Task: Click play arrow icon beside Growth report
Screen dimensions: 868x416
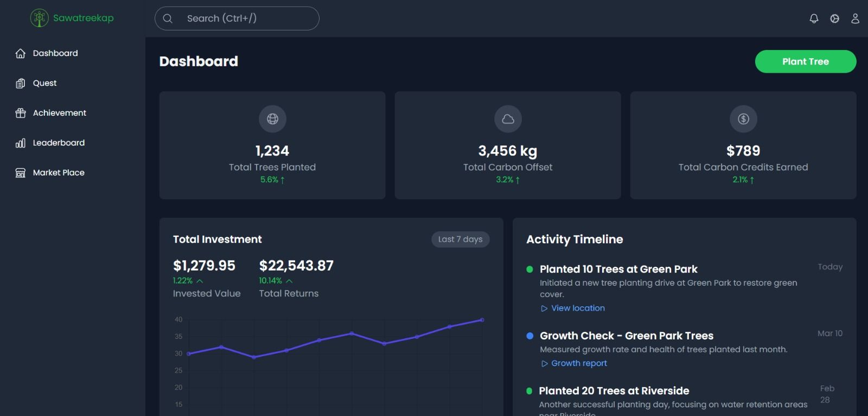Action: [544, 364]
